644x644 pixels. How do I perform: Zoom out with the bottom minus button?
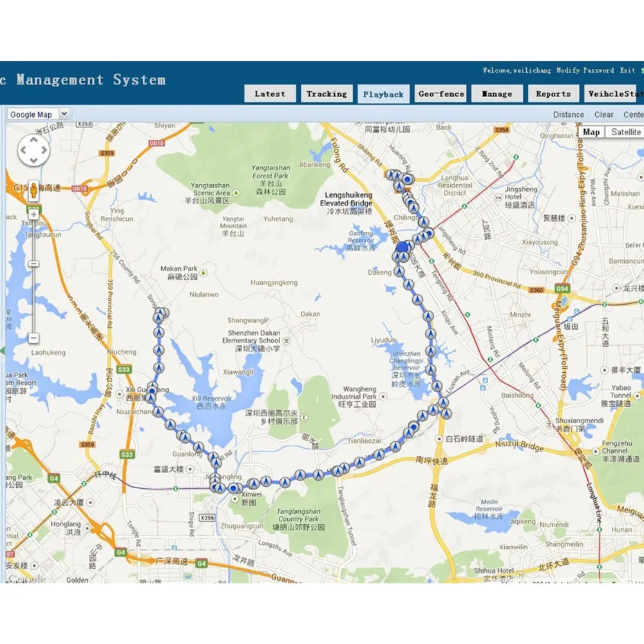[x=33, y=338]
